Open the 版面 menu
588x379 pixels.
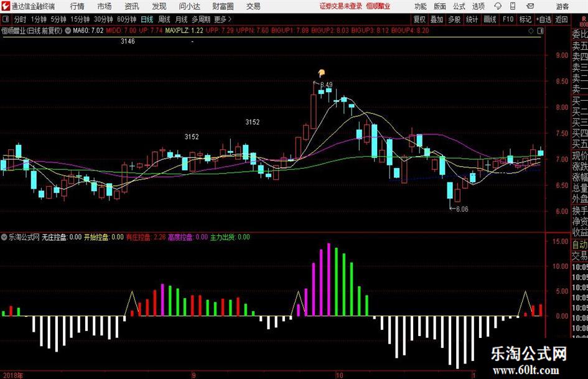point(439,6)
